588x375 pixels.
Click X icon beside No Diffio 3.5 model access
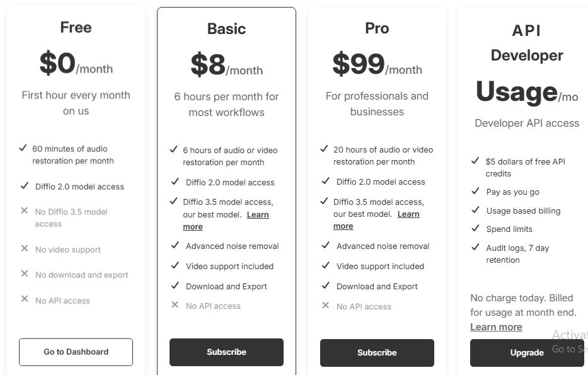pos(25,211)
